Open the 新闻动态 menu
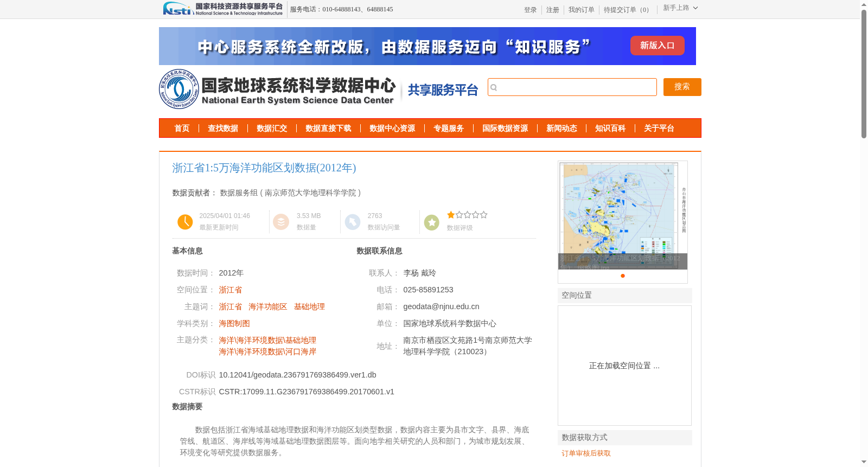This screenshot has width=868, height=467. coord(561,128)
